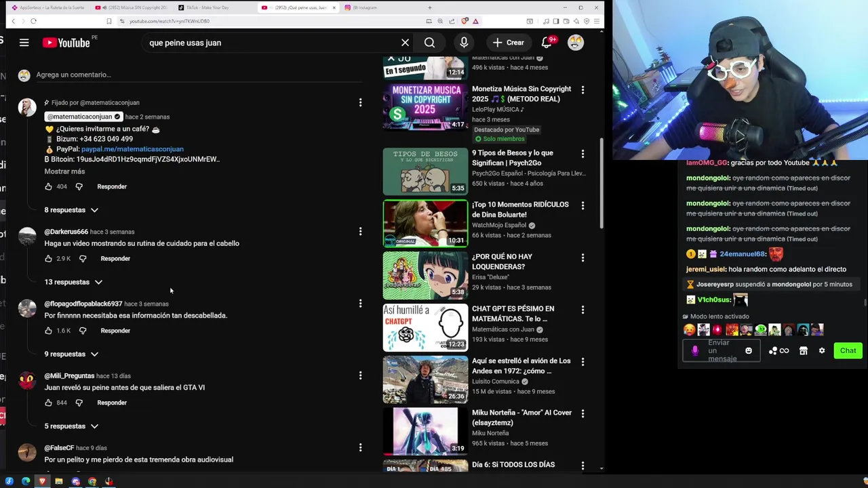Like the @Darkerus666 comment
This screenshot has width=868, height=488.
[x=48, y=258]
